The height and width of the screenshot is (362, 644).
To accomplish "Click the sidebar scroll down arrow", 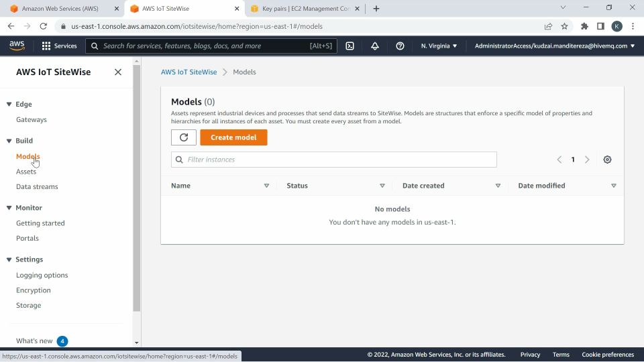I will pos(137,343).
